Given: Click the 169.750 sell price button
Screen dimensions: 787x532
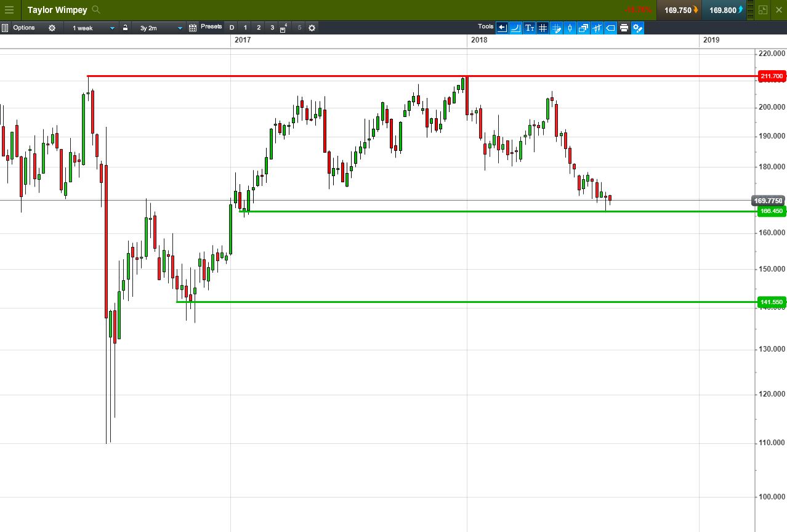Looking at the screenshot, I should [680, 10].
